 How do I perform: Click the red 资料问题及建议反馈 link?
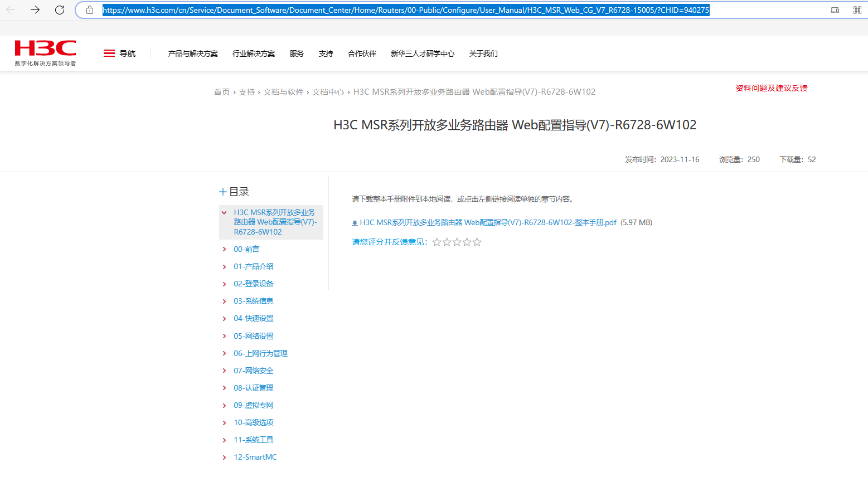click(x=772, y=88)
